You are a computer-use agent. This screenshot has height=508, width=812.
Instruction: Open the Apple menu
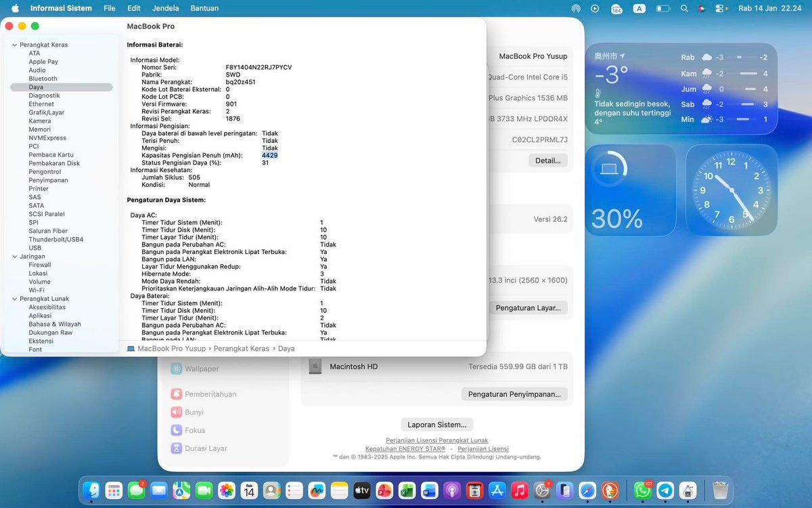[15, 8]
